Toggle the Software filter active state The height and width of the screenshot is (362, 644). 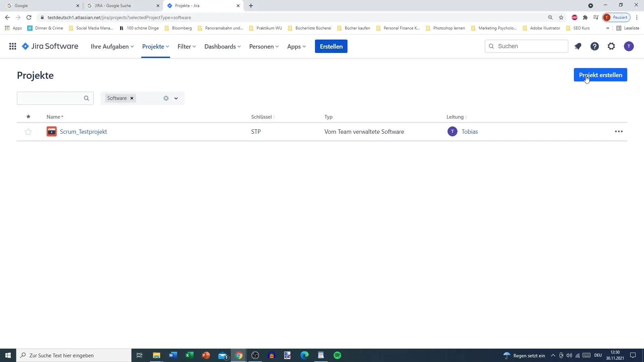[x=132, y=98]
